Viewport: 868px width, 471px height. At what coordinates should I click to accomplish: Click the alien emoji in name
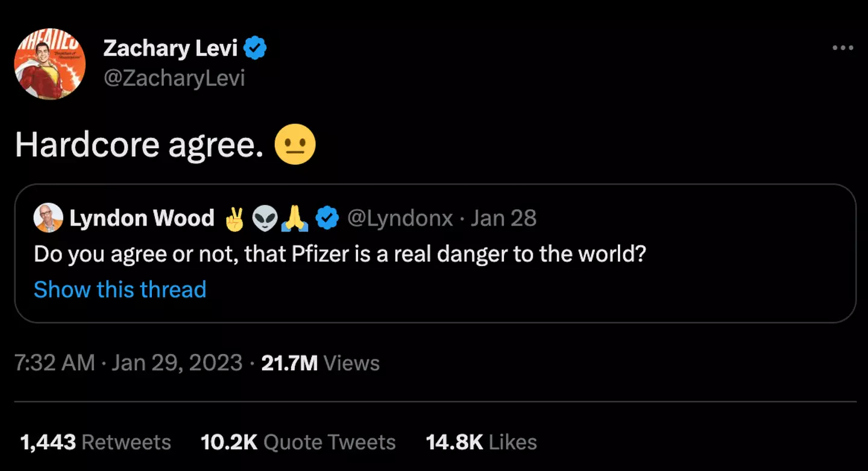pos(265,220)
